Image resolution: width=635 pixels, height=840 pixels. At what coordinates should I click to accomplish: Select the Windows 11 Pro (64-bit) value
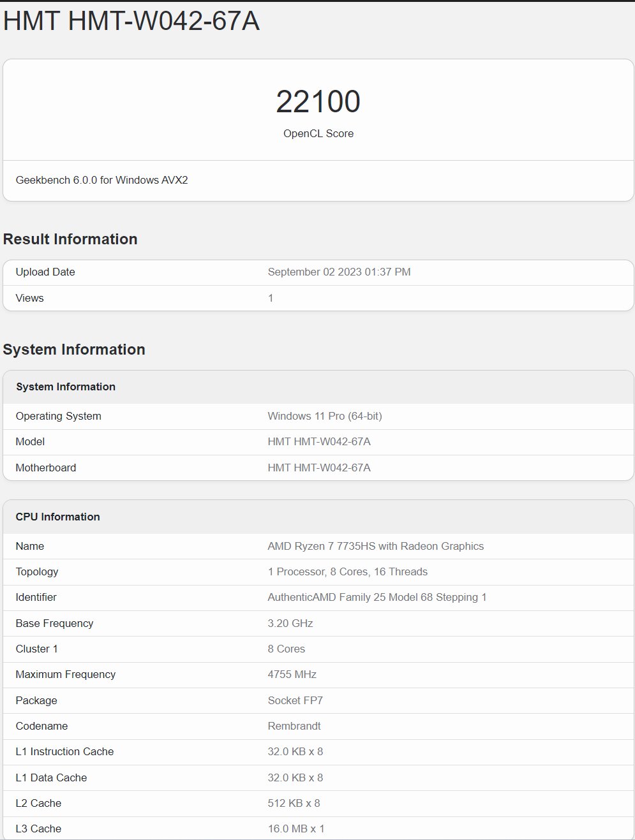tap(325, 416)
